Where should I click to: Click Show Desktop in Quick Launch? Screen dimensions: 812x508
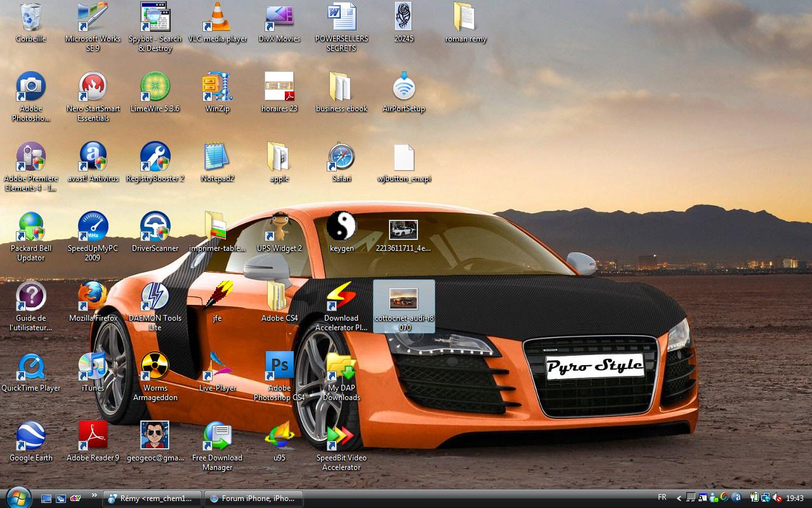coord(46,498)
